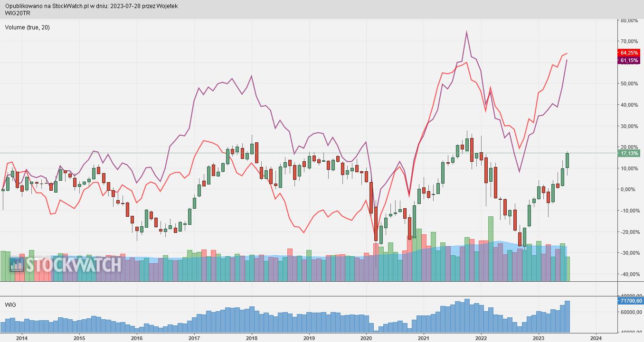Viewport: 644px width, 342px height.
Task: Click the red 64,25% price label
Action: tap(630, 53)
